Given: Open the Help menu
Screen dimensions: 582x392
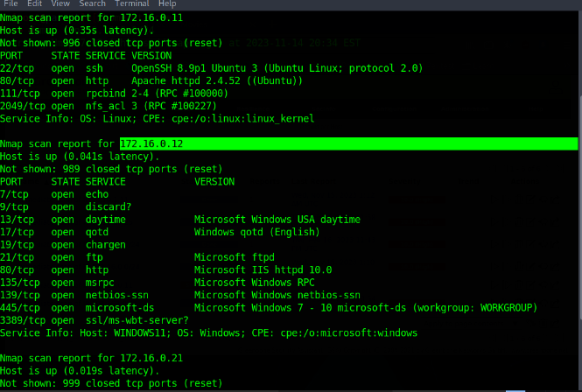Looking at the screenshot, I should (x=166, y=3).
